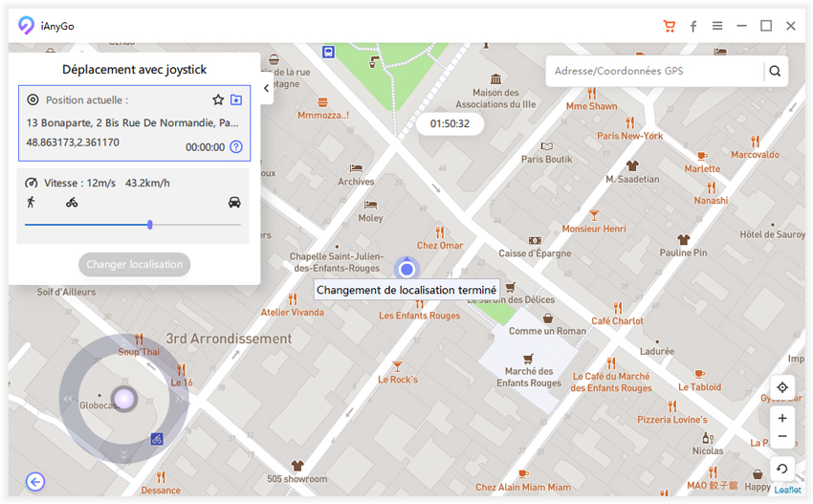Click the 01:50:32 timer badge
This screenshot has width=813, height=504.
tap(450, 124)
